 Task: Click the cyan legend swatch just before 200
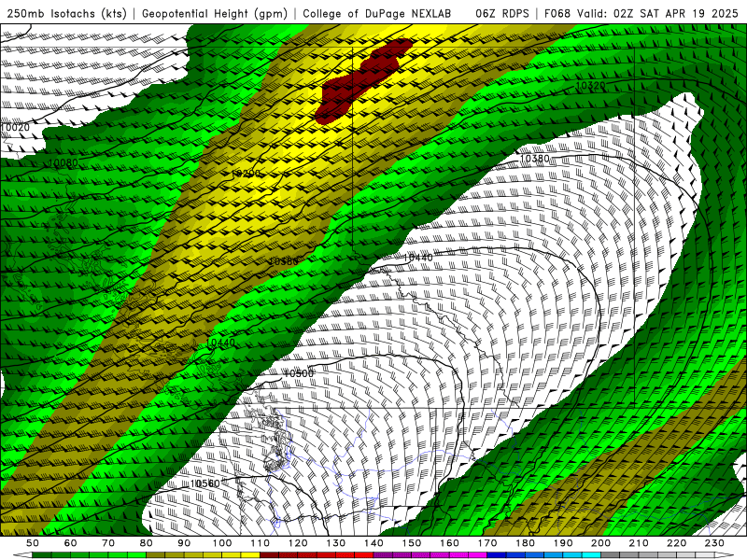tap(591, 555)
